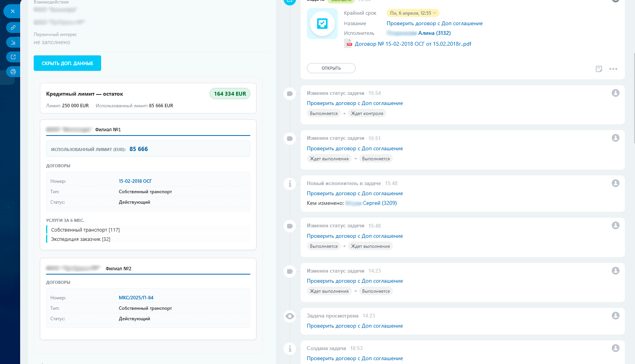The image size is (635, 364).
Task: Open the PDF attachment Договор № 15-02-2018 ОСГ
Action: [413, 44]
